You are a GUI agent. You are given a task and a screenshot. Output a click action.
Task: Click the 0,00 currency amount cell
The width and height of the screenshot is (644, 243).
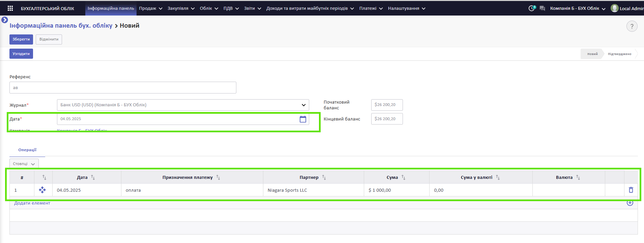481,190
